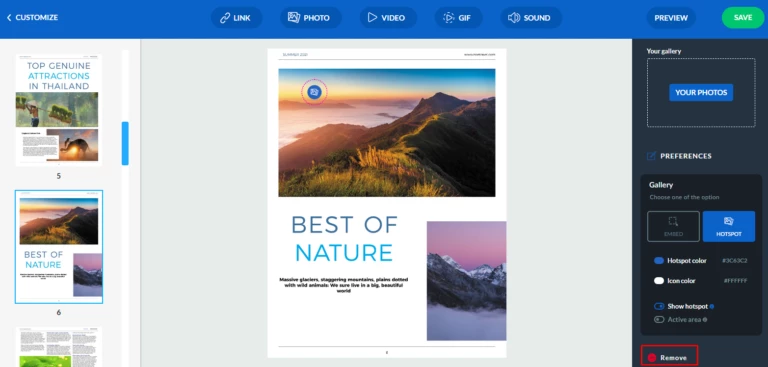Image resolution: width=768 pixels, height=367 pixels.
Task: Click the Preferences edit icon
Action: click(651, 156)
